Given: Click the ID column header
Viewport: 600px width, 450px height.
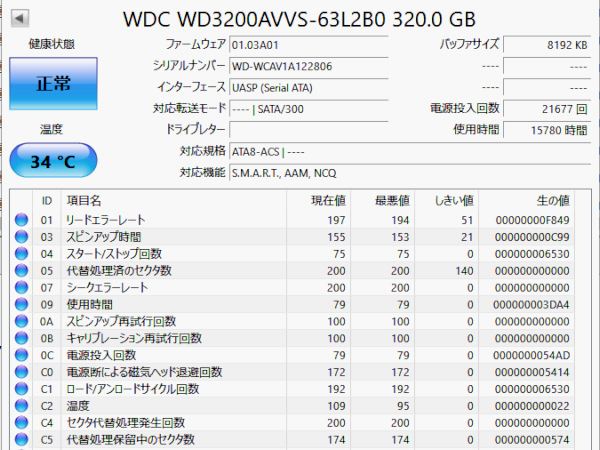Looking at the screenshot, I should pyautogui.click(x=47, y=201).
